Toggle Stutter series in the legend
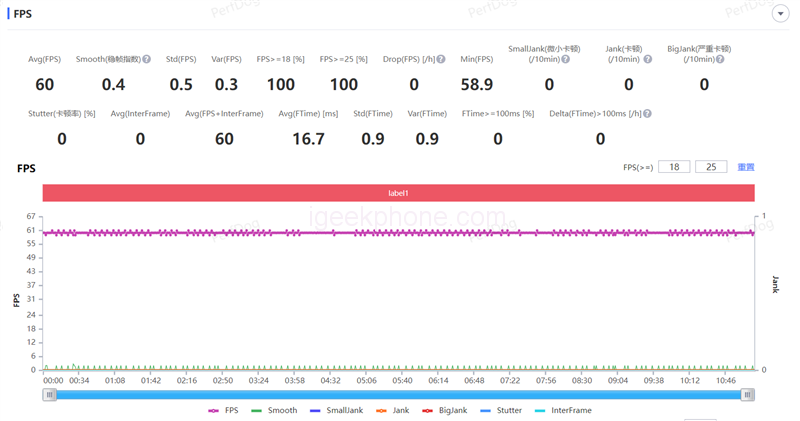 pos(500,410)
